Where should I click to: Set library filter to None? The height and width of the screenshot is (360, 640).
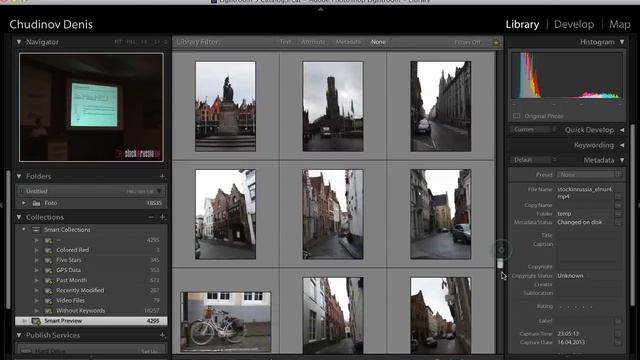[378, 42]
